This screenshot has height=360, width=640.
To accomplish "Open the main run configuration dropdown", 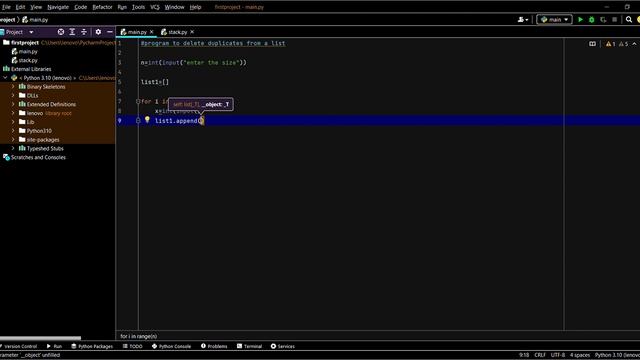I will (x=554, y=20).
